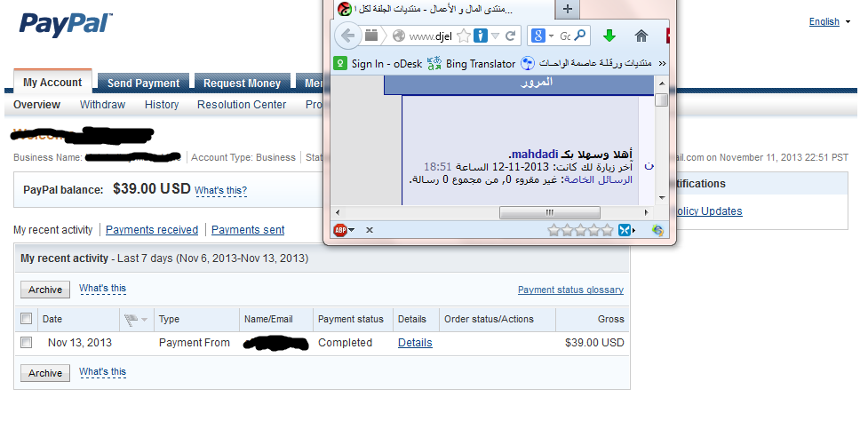Image resolution: width=868 pixels, height=421 pixels.
Task: Click the search magnifier icon
Action: coord(579,36)
